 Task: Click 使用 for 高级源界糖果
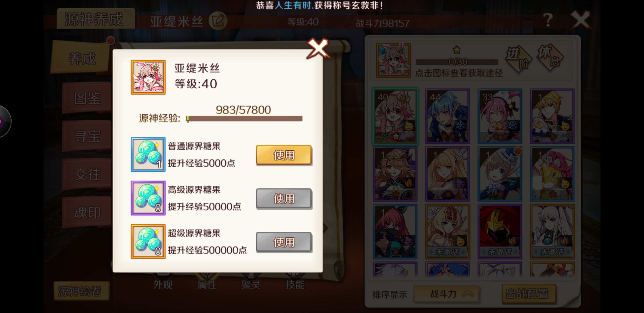click(284, 199)
